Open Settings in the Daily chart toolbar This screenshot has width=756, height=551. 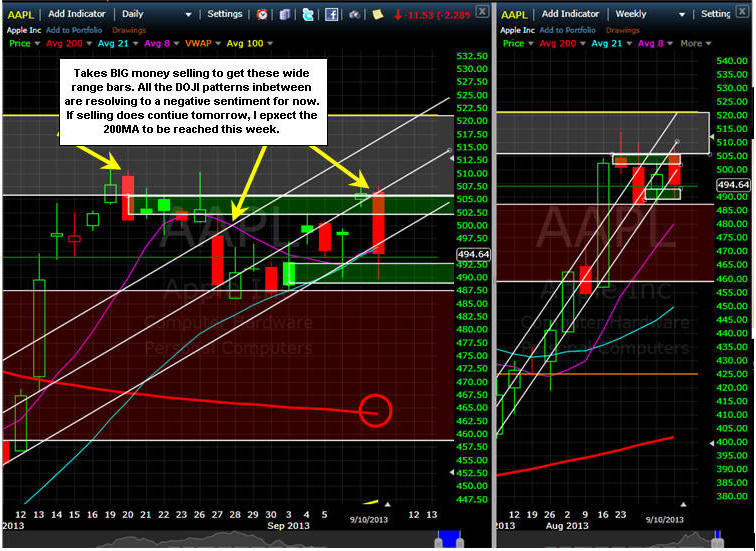(x=225, y=14)
